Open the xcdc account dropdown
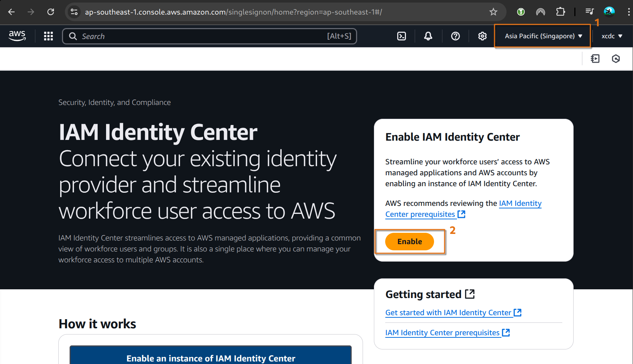The height and width of the screenshot is (364, 633). pos(612,36)
